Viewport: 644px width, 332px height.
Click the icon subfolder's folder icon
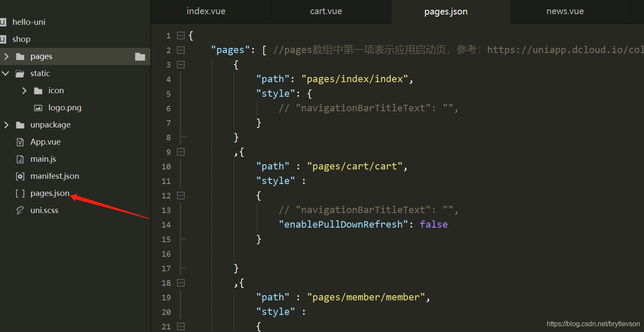[38, 91]
